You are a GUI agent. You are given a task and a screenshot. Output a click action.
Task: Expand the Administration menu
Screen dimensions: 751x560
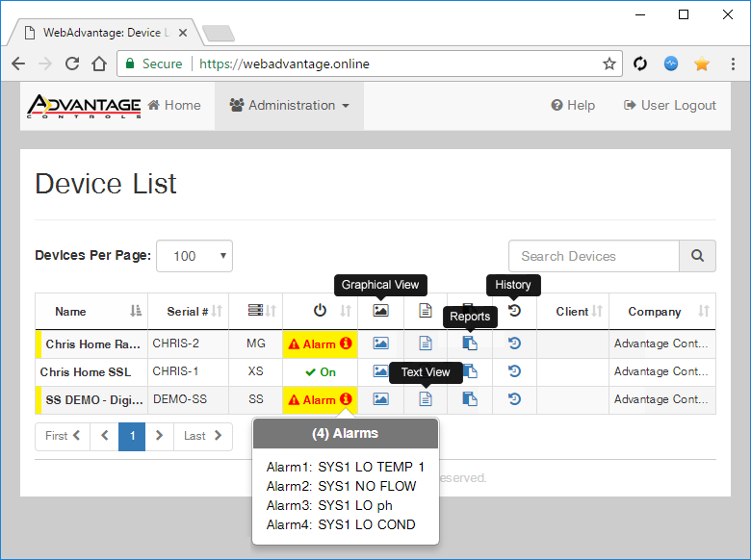(289, 105)
